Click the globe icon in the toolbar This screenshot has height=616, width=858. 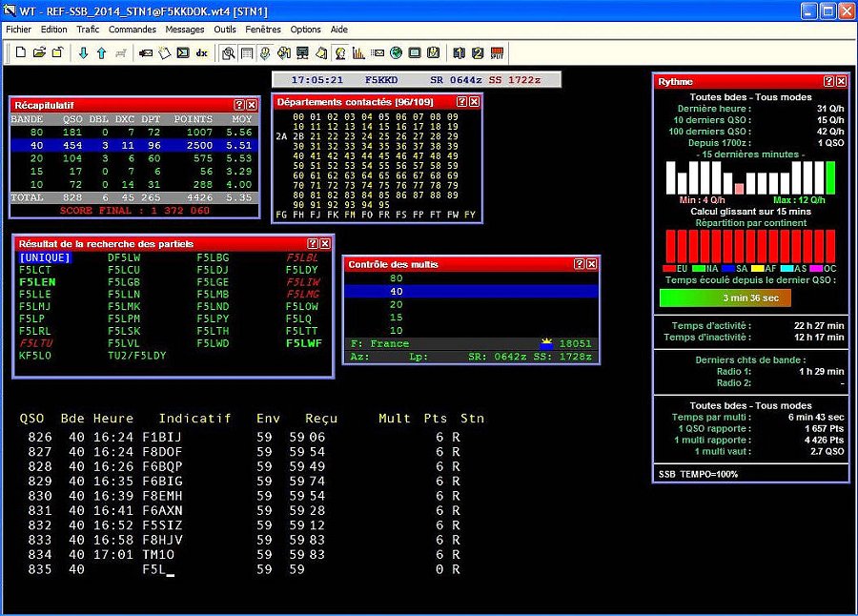pyautogui.click(x=396, y=52)
